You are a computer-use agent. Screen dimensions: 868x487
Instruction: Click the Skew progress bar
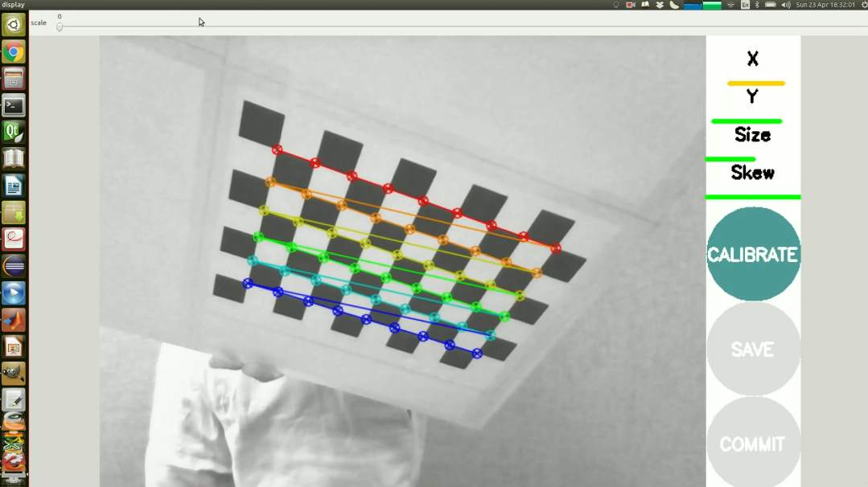753,197
